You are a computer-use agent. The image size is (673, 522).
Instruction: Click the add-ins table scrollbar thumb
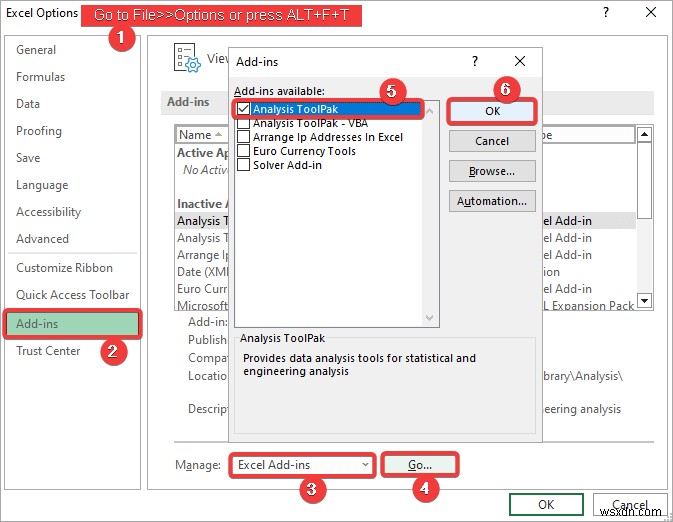[x=644, y=180]
